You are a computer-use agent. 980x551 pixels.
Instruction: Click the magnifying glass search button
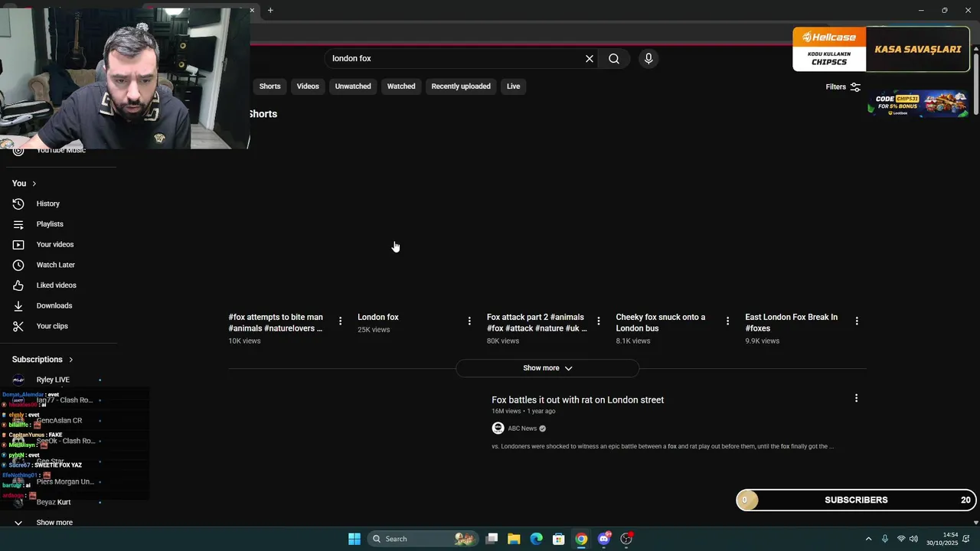click(614, 59)
